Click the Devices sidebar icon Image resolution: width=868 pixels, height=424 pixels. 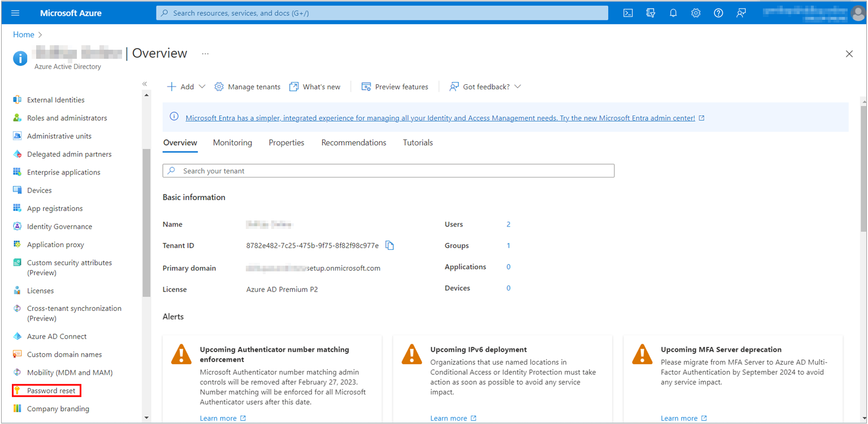coord(17,191)
